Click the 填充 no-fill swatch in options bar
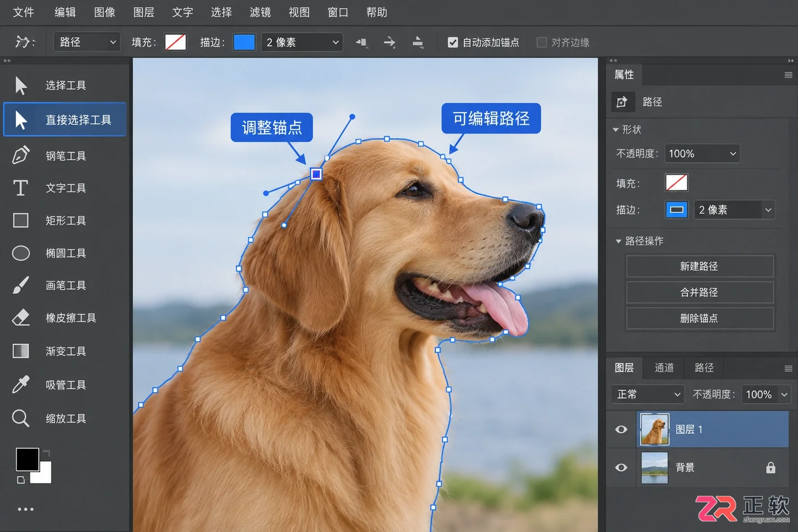Image resolution: width=798 pixels, height=532 pixels. [176, 42]
